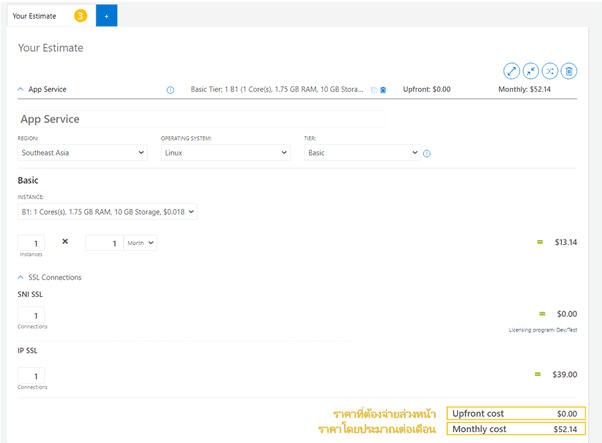Click the Instances count input field

point(31,243)
